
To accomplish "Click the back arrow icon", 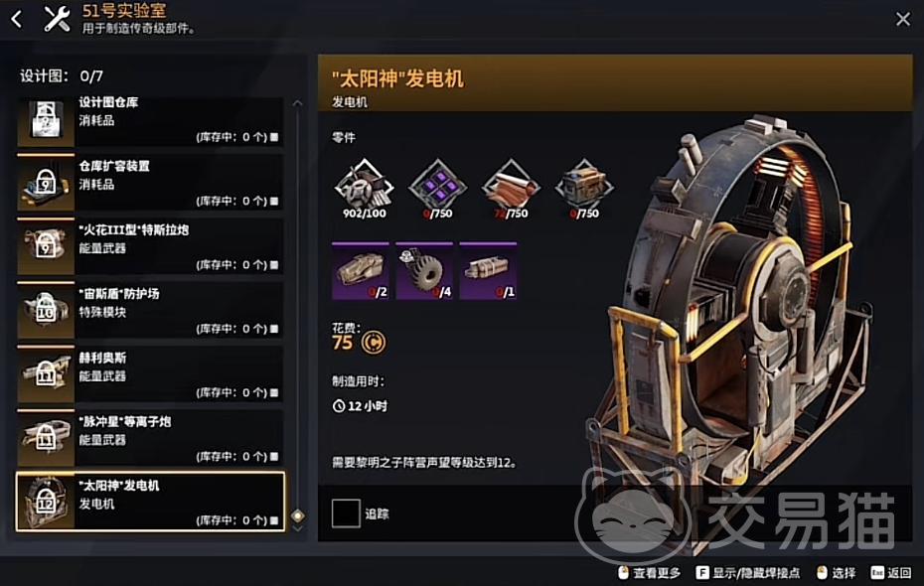I will (x=17, y=20).
